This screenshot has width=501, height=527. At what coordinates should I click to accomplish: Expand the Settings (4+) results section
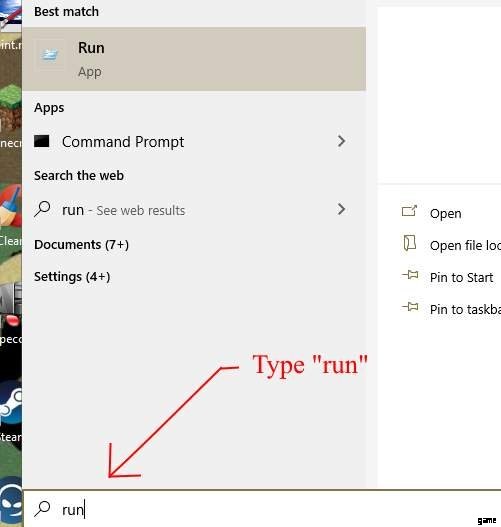tap(72, 277)
